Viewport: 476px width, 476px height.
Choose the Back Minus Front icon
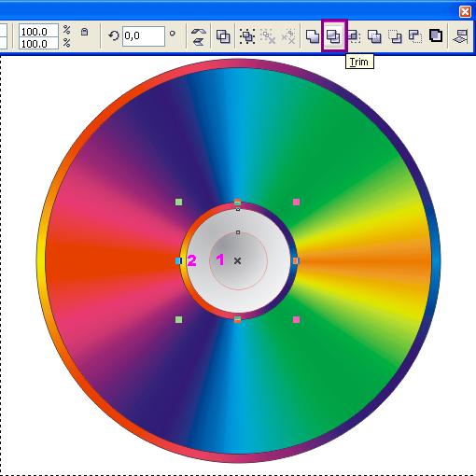[x=415, y=36]
